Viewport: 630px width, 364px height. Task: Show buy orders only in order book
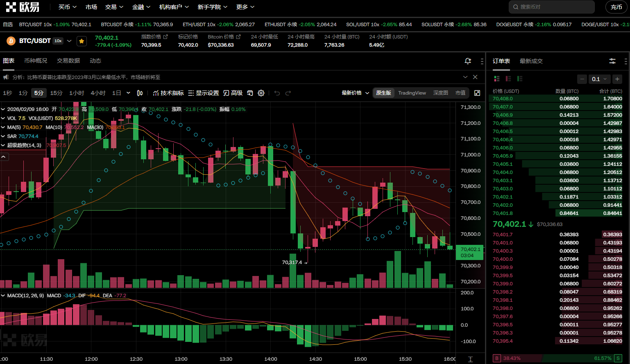point(520,79)
